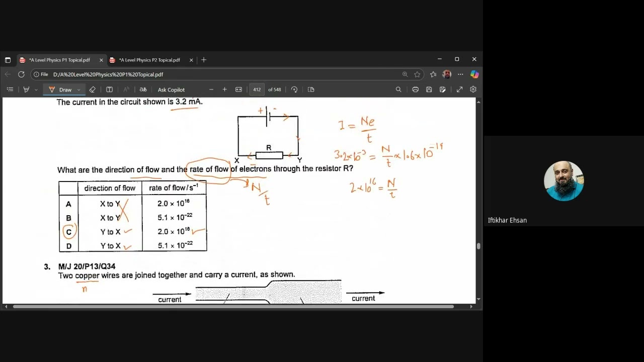
Task: Click the Translate icon
Action: pyautogui.click(x=143, y=89)
